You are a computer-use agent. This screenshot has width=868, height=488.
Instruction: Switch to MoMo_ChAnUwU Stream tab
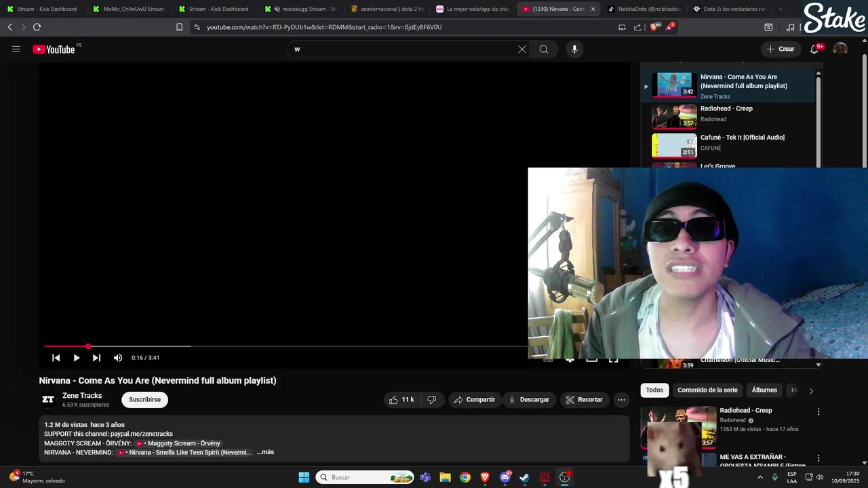pos(127,9)
